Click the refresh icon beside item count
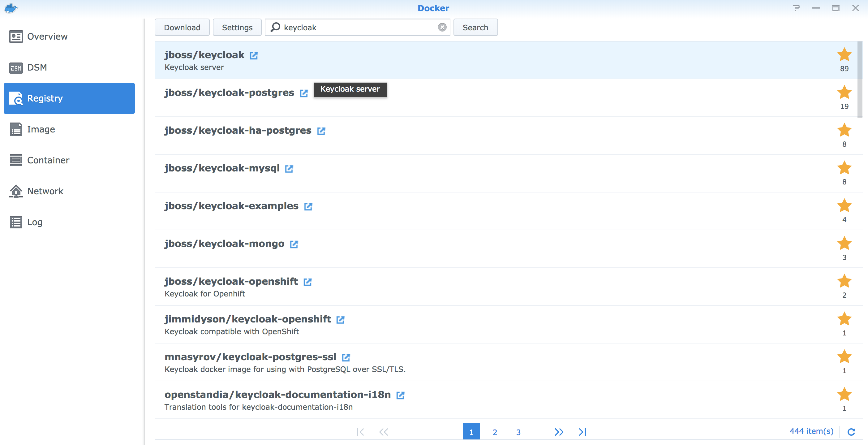This screenshot has height=445, width=868. (x=851, y=432)
